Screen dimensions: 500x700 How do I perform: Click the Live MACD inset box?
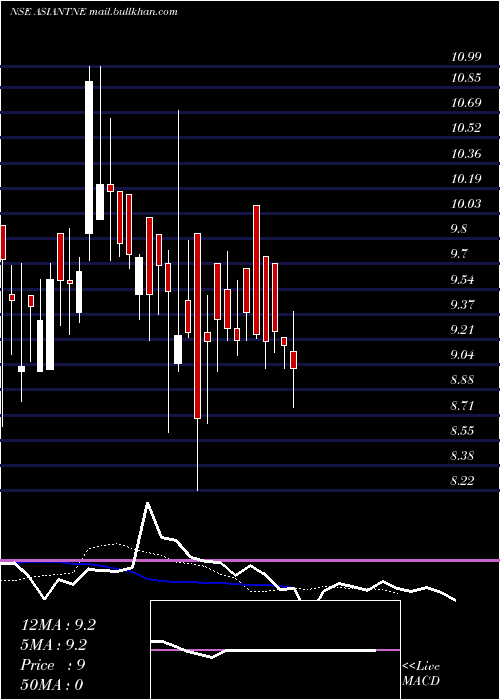[x=275, y=650]
